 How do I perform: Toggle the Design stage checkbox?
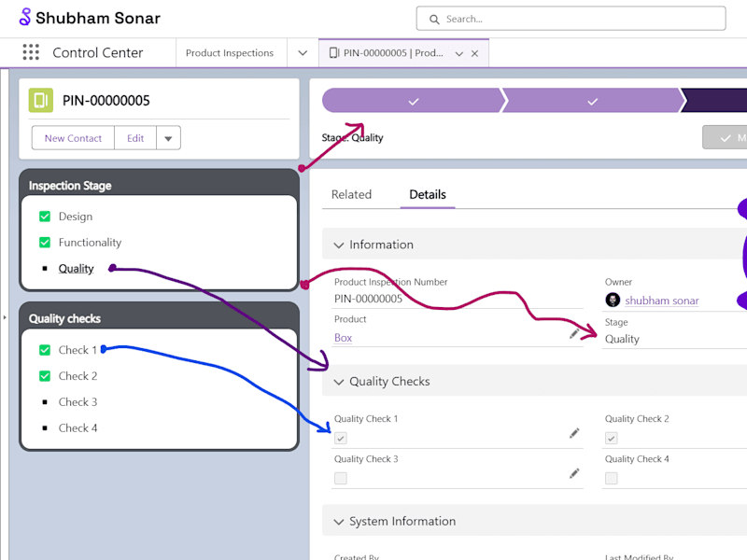tap(45, 217)
